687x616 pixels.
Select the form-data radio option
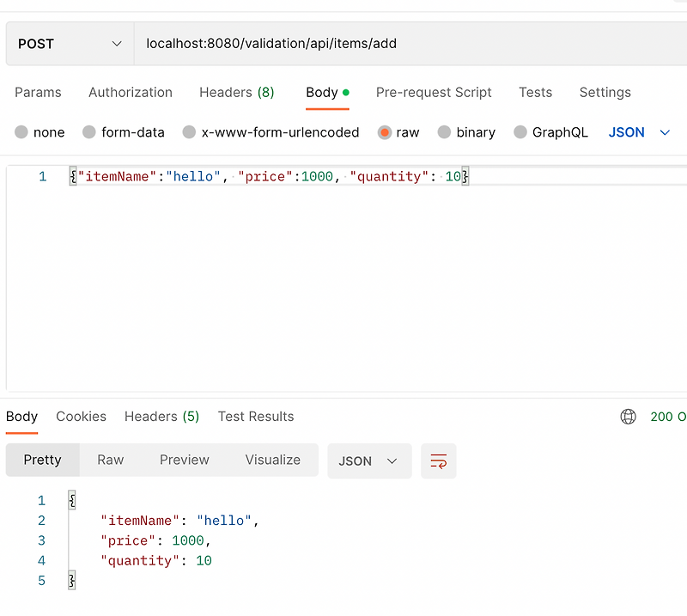pos(124,132)
